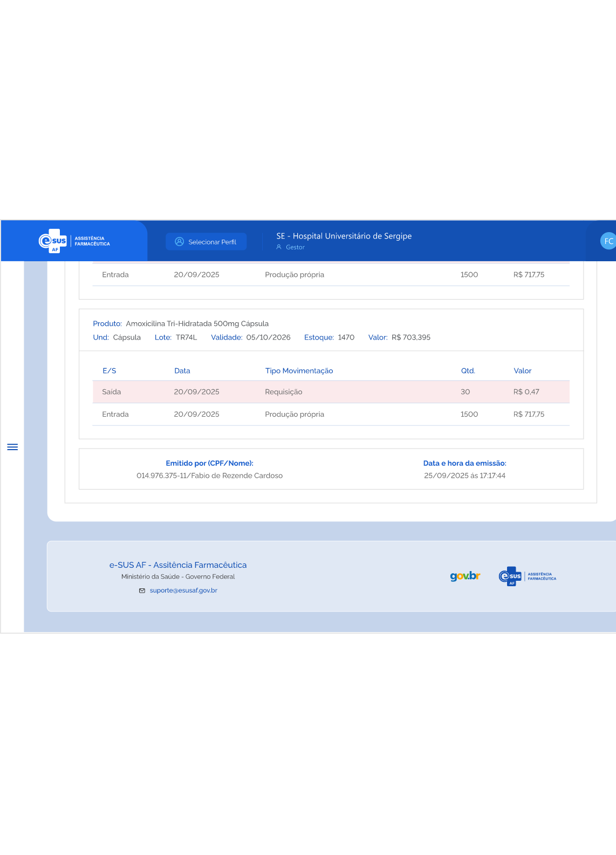Click the SE - Hospital Universitário de Sergipe title
The height and width of the screenshot is (855, 616).
click(x=344, y=236)
